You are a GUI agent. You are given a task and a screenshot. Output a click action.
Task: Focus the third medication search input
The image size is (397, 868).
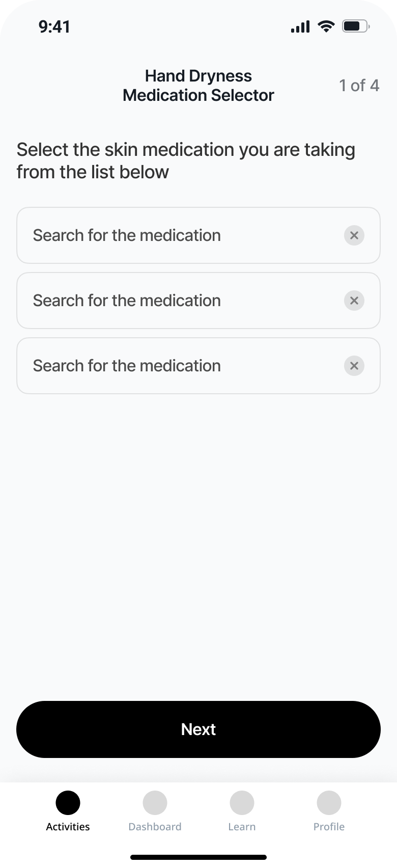pyautogui.click(x=178, y=366)
